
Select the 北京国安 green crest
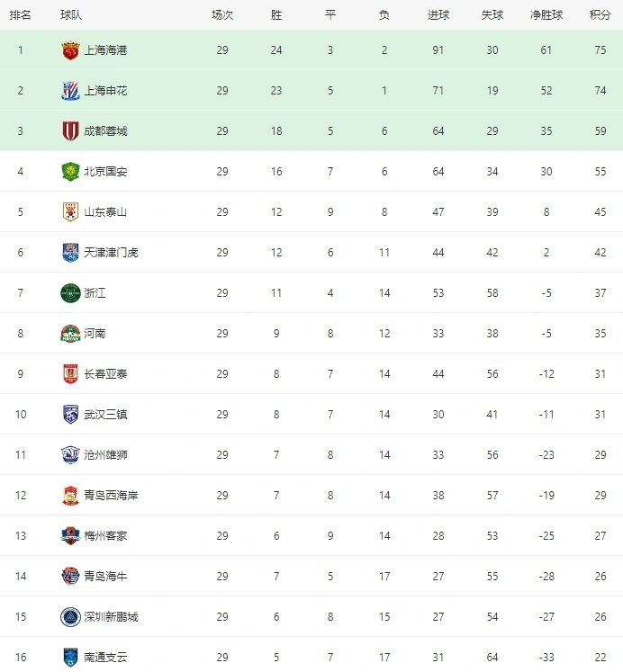click(70, 172)
